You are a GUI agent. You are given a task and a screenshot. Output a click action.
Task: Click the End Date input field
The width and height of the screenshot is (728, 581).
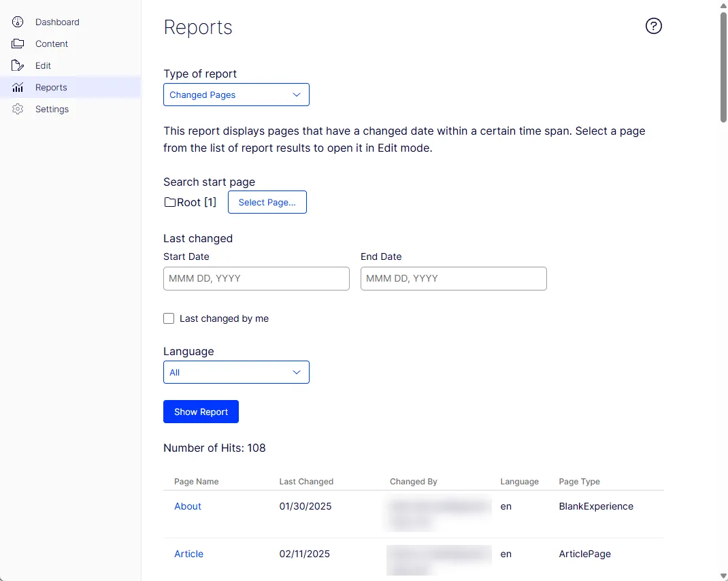[453, 279]
